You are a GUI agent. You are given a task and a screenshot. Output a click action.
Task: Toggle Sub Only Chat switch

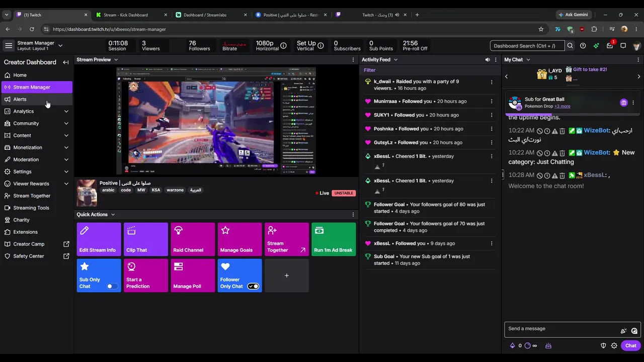tap(112, 287)
